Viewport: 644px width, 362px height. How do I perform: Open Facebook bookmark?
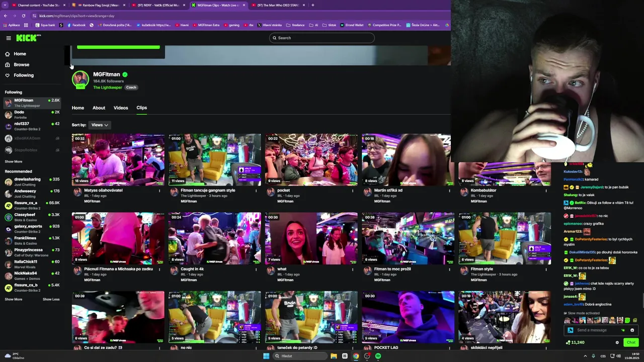pyautogui.click(x=76, y=25)
